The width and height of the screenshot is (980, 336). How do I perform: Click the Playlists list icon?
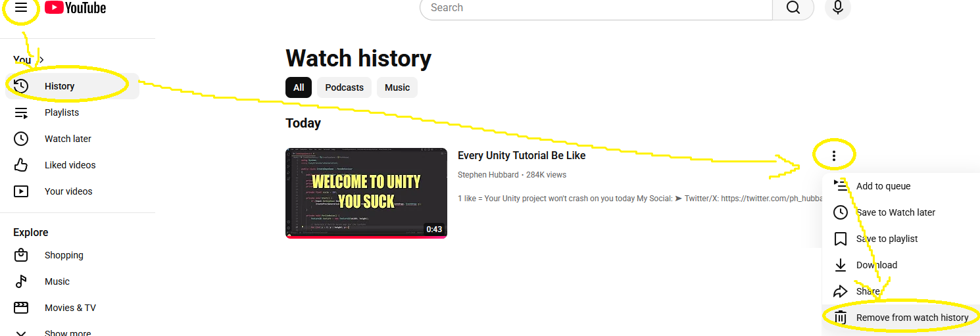click(21, 112)
